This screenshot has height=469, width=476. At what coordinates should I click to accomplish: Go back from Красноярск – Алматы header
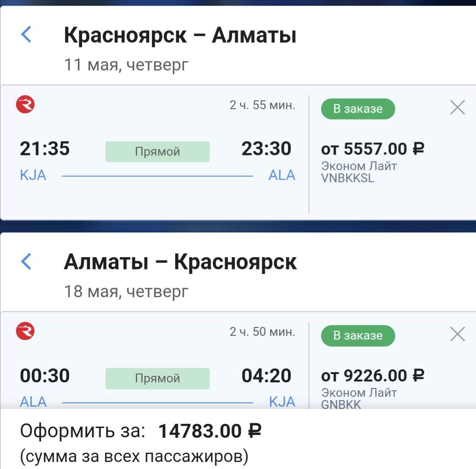pos(27,35)
